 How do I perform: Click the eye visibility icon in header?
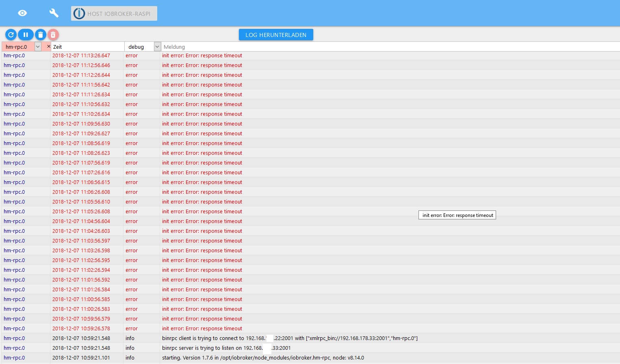22,13
